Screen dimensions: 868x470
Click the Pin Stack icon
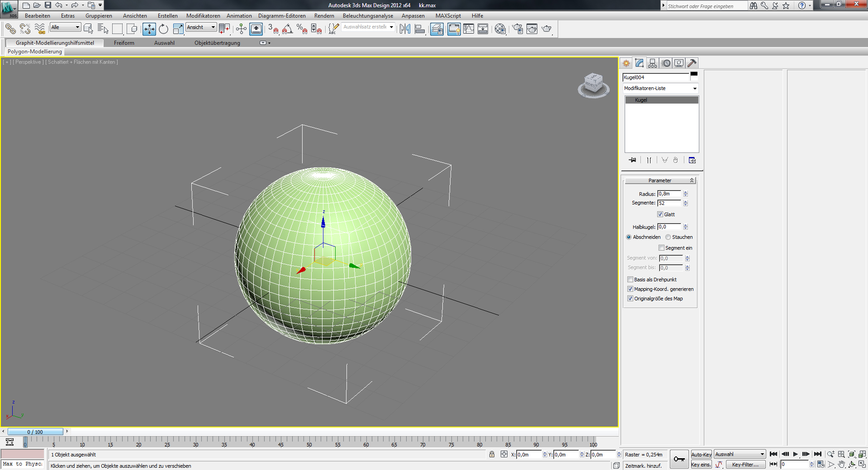pos(632,160)
